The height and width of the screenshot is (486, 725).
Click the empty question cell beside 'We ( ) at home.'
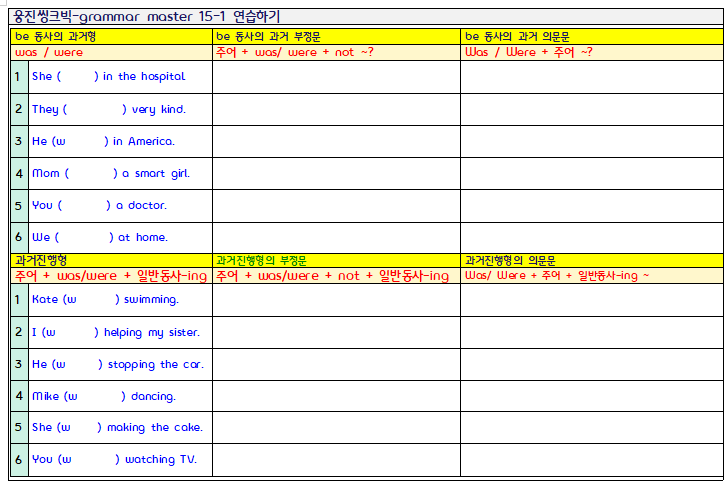point(592,238)
